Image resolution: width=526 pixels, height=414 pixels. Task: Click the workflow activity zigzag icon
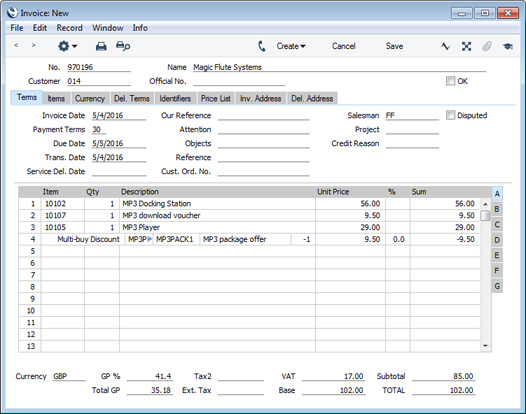pyautogui.click(x=445, y=46)
